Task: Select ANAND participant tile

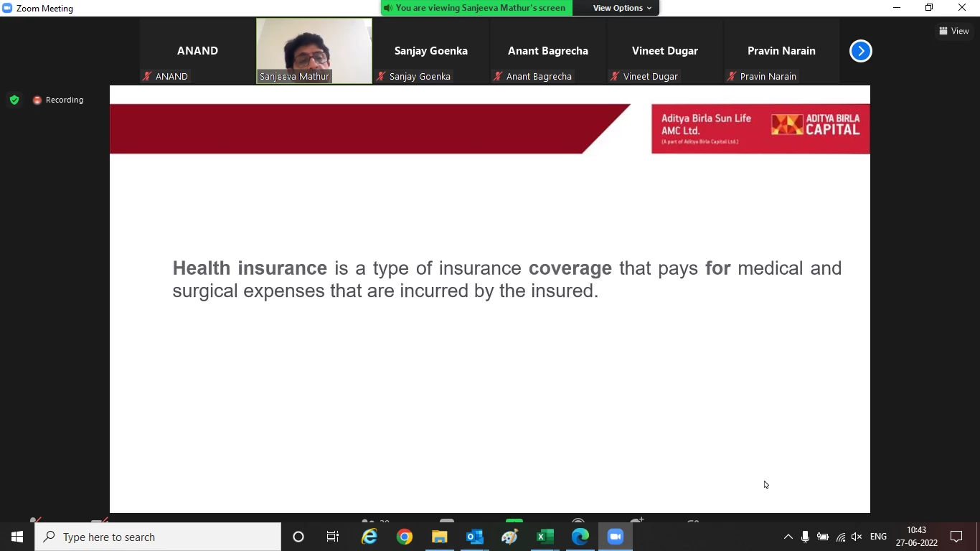Action: pyautogui.click(x=197, y=51)
